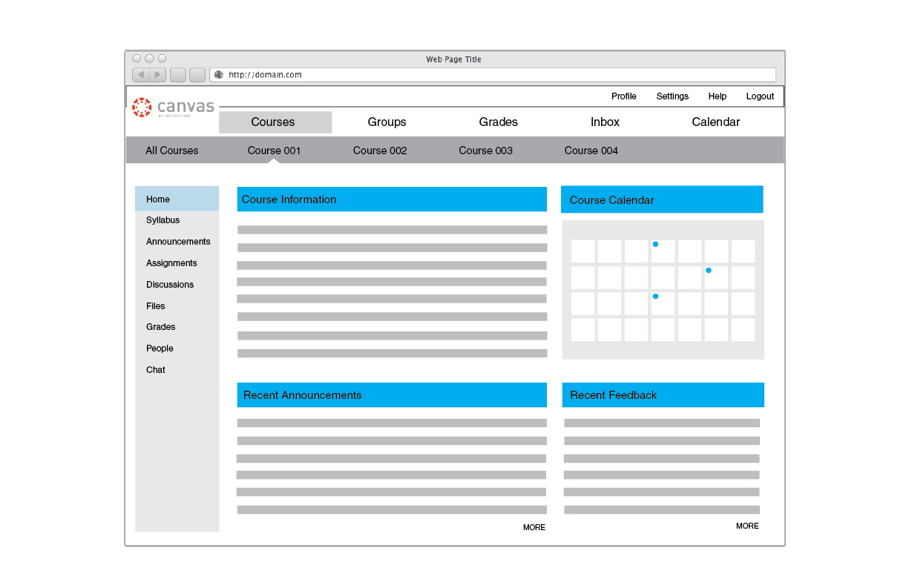The height and width of the screenshot is (588, 909).
Task: Show All Courses in the course bar
Action: click(x=172, y=151)
